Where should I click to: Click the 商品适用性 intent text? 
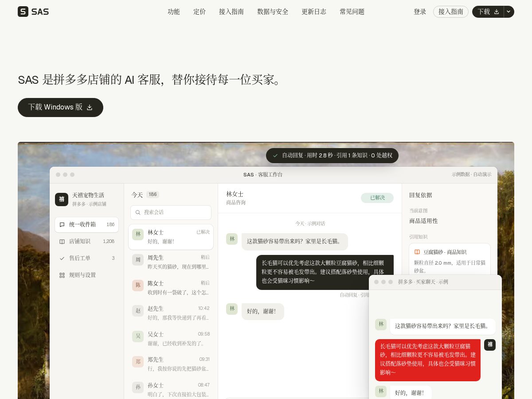423,221
